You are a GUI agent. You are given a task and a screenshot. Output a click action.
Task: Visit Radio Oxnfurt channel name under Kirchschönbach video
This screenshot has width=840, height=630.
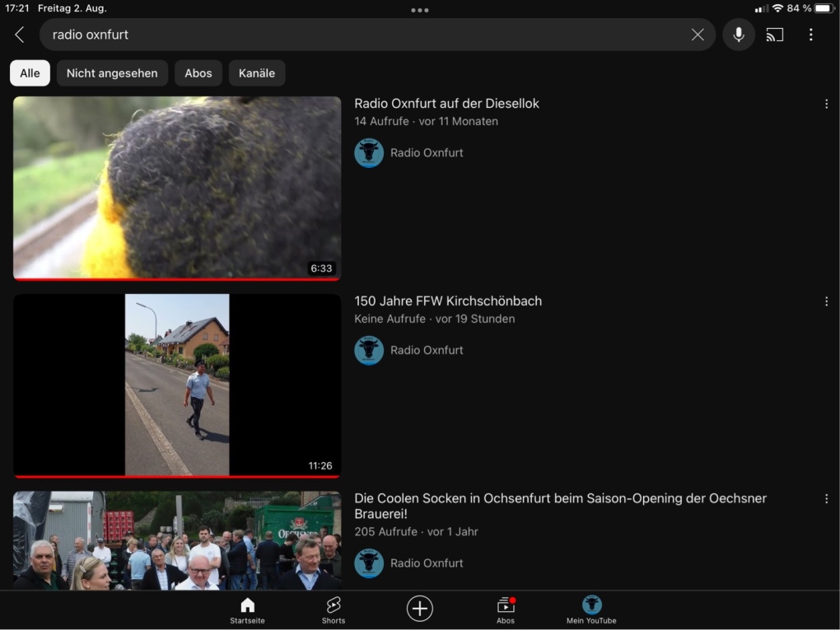pyautogui.click(x=427, y=350)
